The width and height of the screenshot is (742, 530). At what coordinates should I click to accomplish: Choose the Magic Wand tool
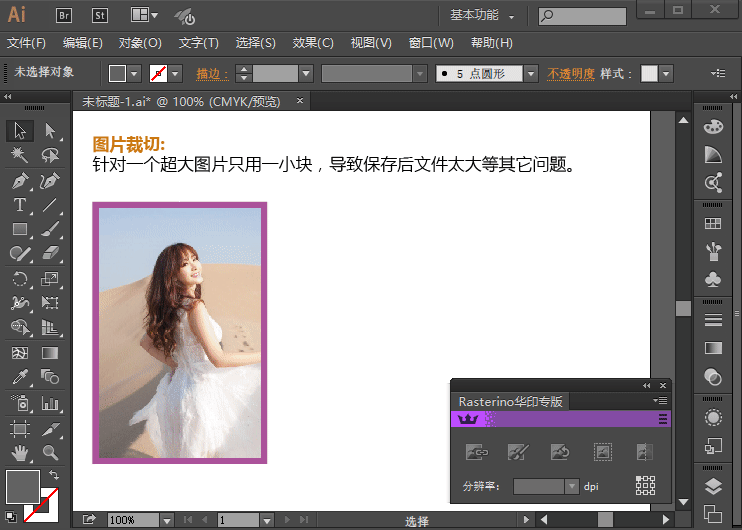[x=19, y=156]
